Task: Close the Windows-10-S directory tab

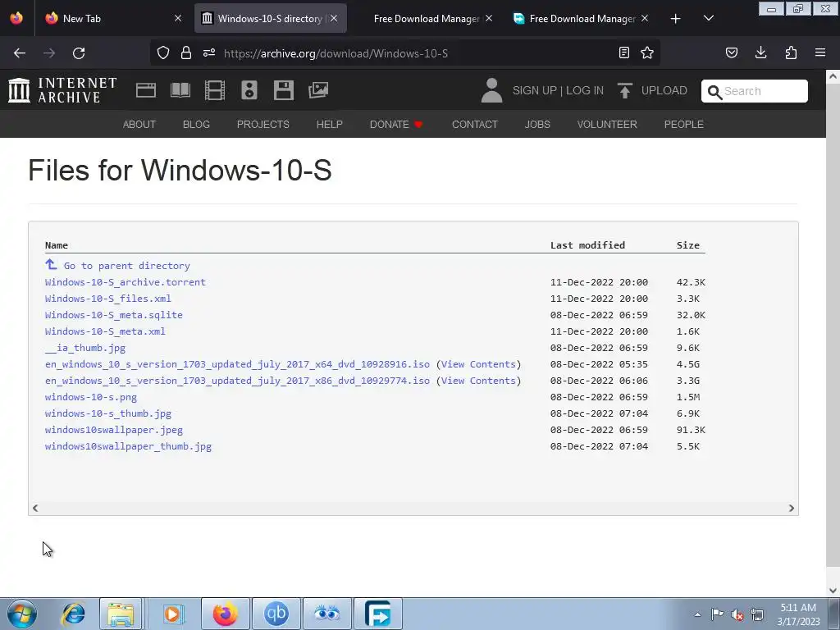Action: [x=334, y=18]
